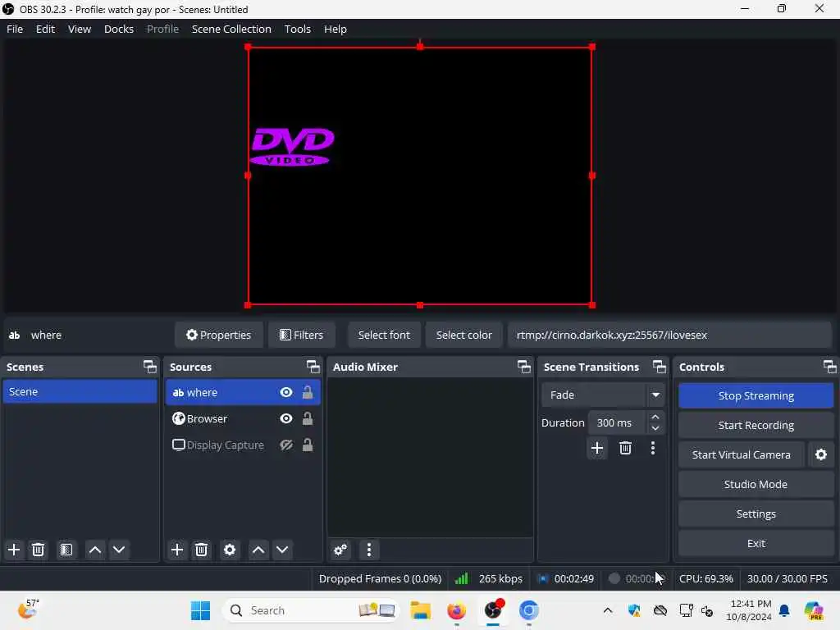Decrease transition duration with down arrow
Viewport: 840px width, 630px height.
tap(655, 428)
